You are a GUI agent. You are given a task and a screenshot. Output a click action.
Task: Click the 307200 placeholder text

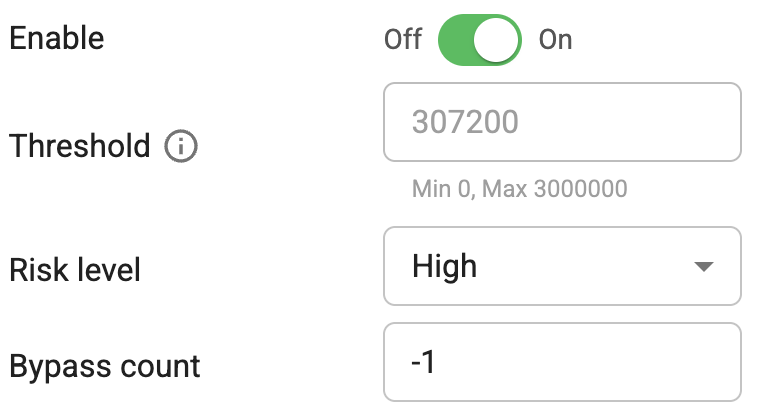click(x=465, y=122)
